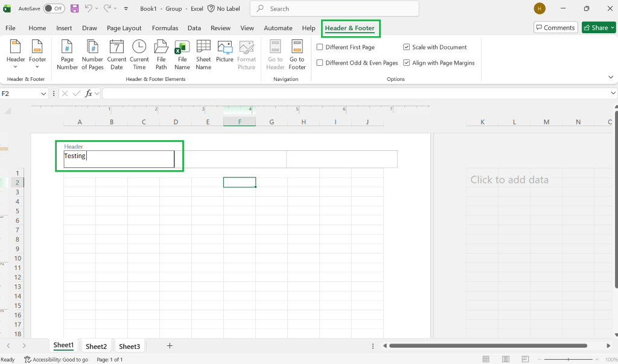
Task: Click in the Search box
Action: click(334, 8)
